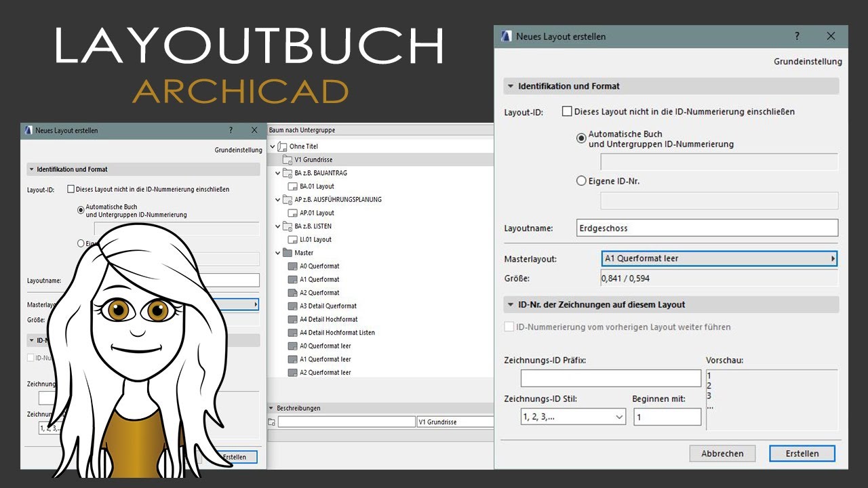The height and width of the screenshot is (488, 868).
Task: Collapse 'ID-Nr. der Zeichnungen auf diesem Layout' section
Action: pyautogui.click(x=510, y=304)
